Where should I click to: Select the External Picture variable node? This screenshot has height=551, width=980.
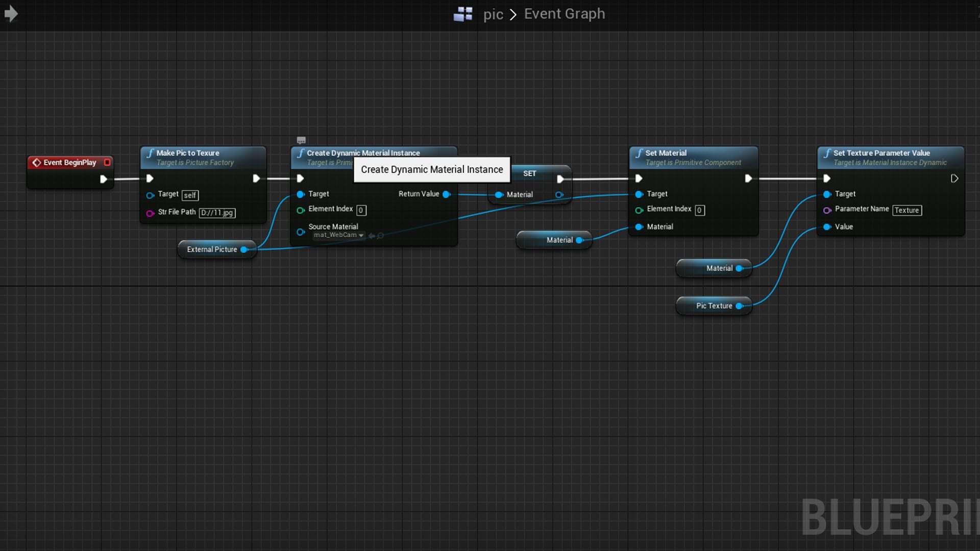click(211, 249)
